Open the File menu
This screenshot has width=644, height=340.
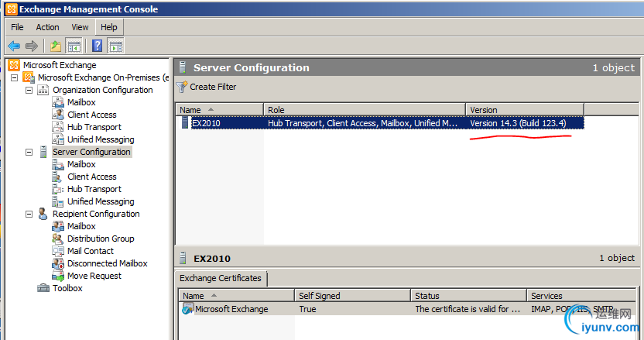click(17, 27)
